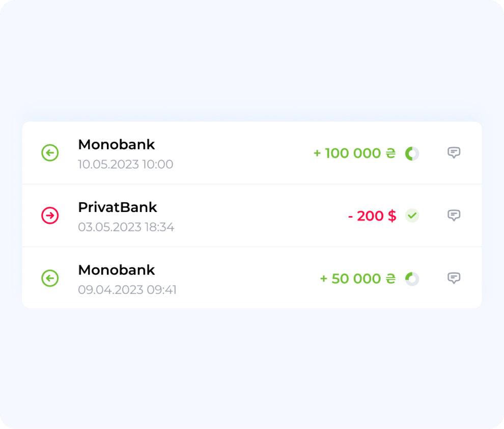Image resolution: width=504 pixels, height=429 pixels.
Task: Select the -200 $ amount
Action: pos(372,216)
